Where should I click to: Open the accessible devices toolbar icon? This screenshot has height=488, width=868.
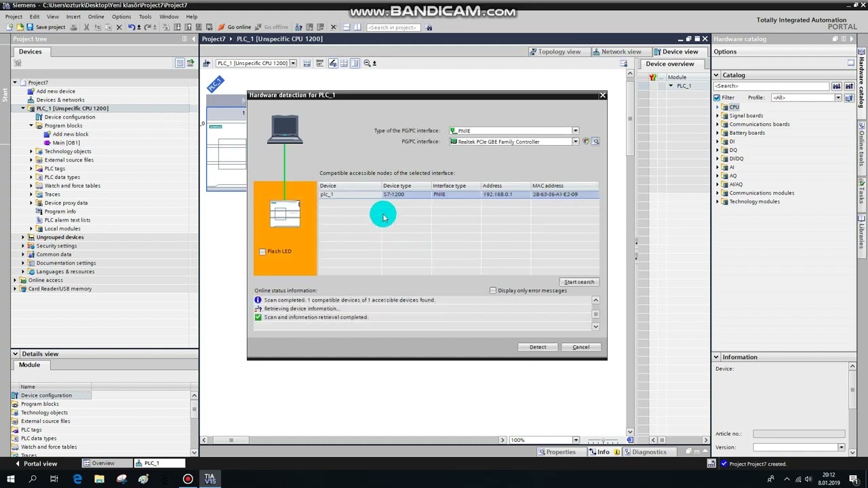298,27
